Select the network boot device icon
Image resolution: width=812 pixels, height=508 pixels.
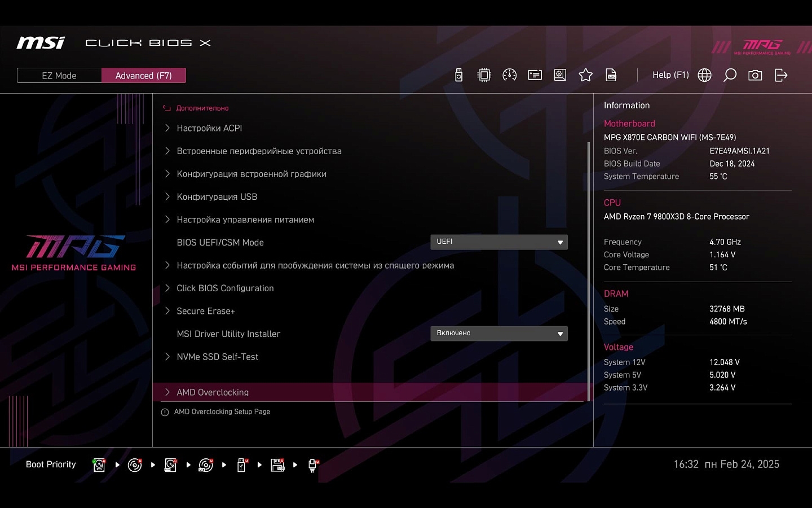click(313, 465)
